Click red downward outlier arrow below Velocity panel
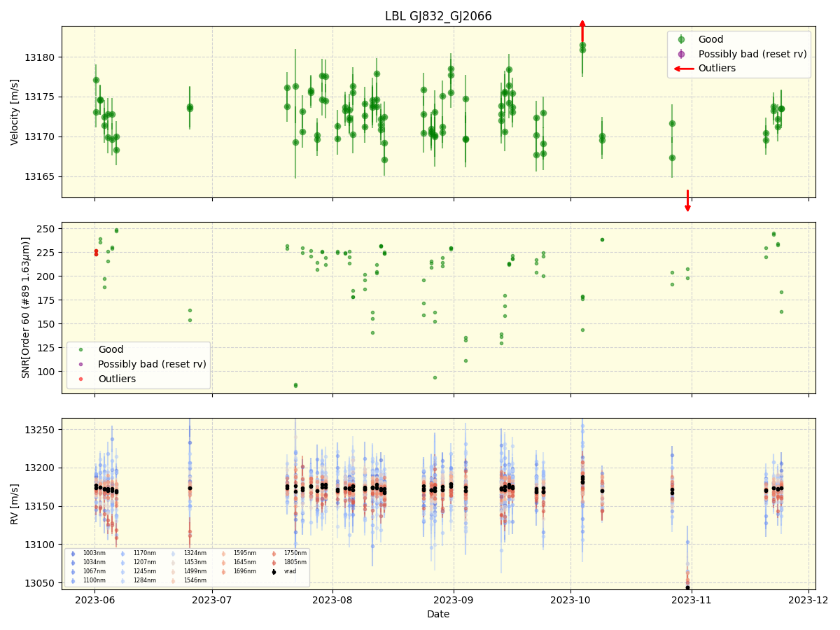 point(687,200)
